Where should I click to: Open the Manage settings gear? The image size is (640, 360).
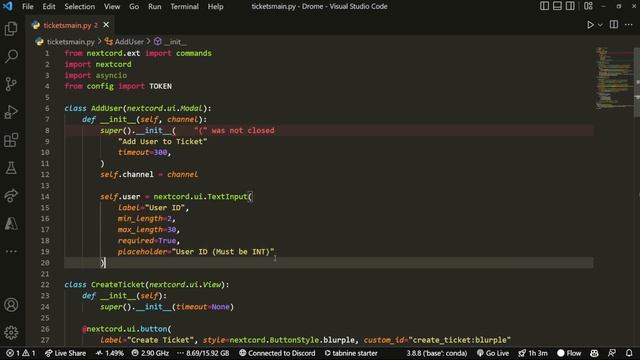[x=11, y=333]
